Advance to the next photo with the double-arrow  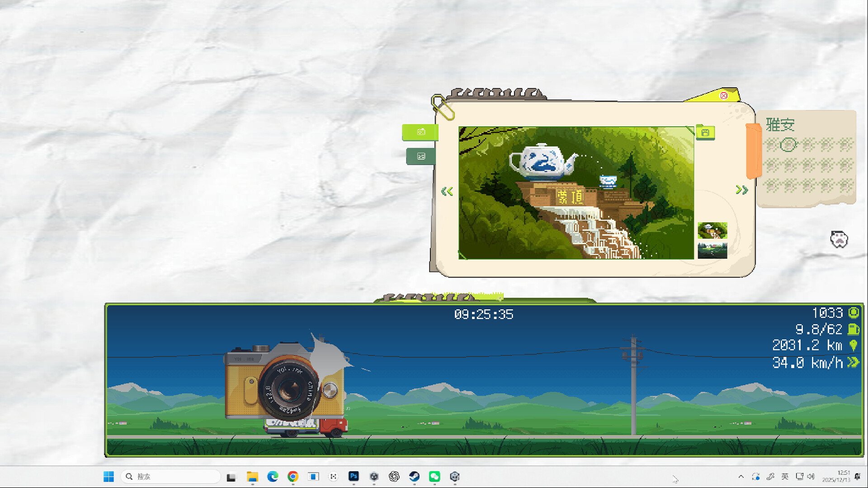click(x=741, y=190)
